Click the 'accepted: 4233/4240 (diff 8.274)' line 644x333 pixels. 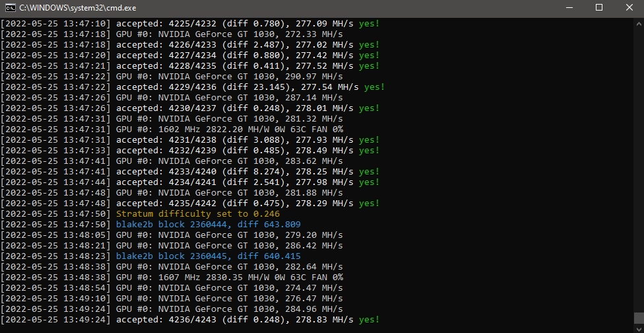[x=190, y=171]
